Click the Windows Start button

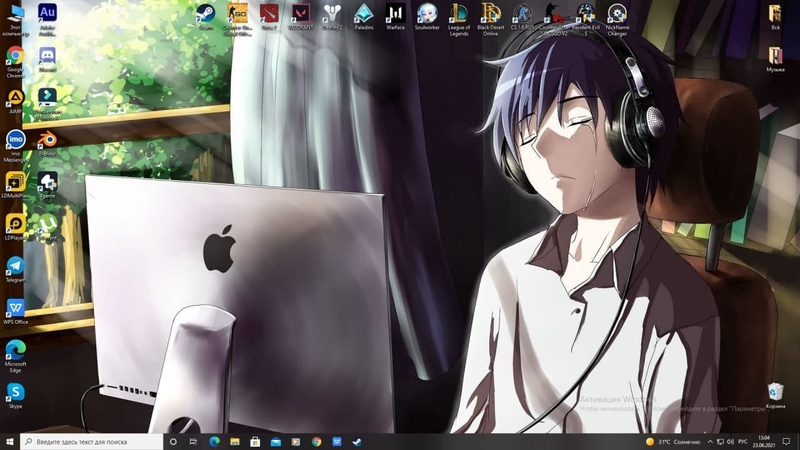tap(10, 441)
